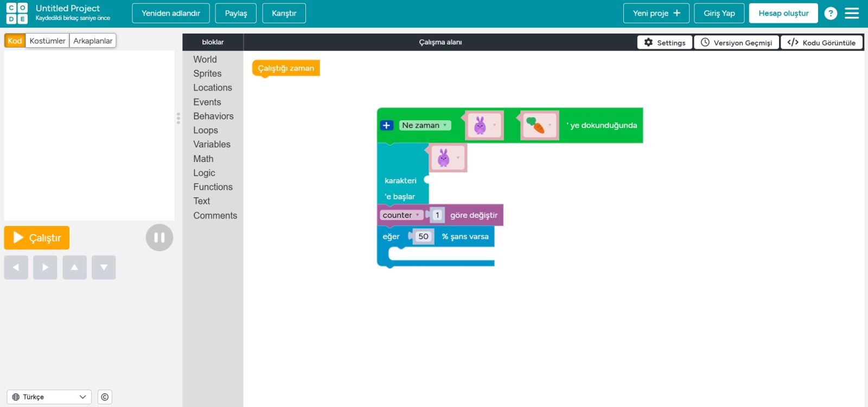Click the copyright icon at bottom
The image size is (868, 407).
(x=105, y=397)
